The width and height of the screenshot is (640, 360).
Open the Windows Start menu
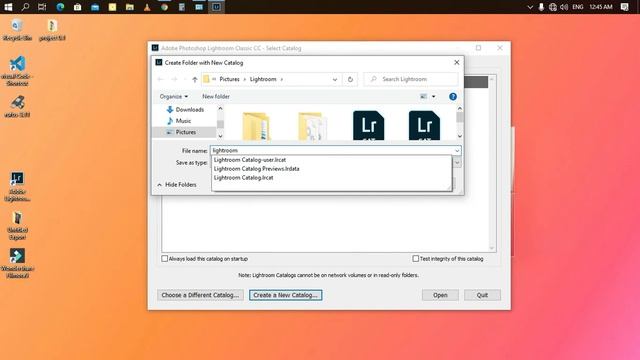pyautogui.click(x=8, y=7)
